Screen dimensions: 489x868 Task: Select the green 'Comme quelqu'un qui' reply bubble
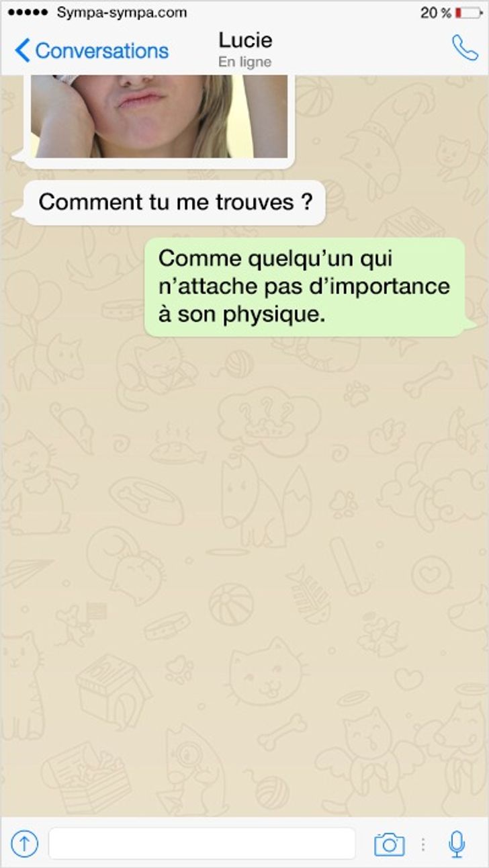(x=306, y=286)
